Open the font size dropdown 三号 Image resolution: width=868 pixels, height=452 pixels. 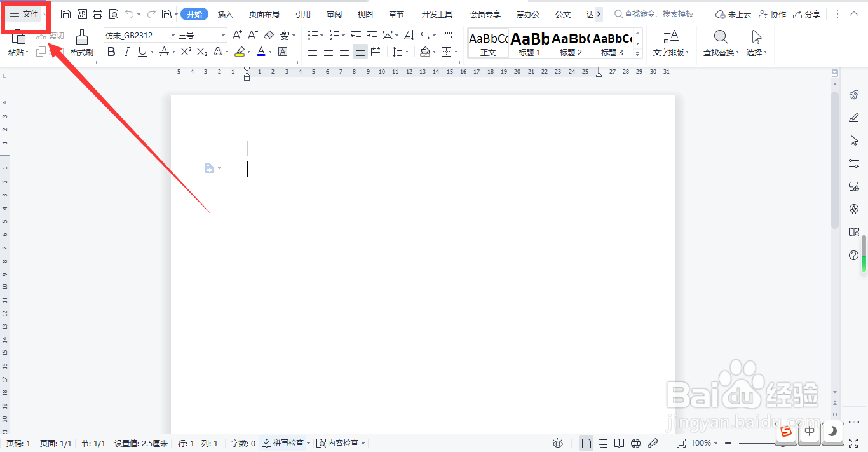(x=223, y=36)
